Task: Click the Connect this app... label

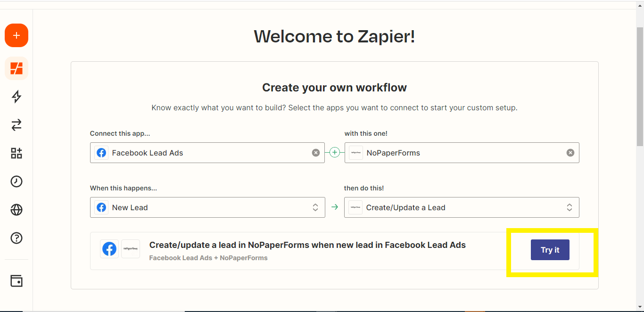Action: (x=120, y=133)
